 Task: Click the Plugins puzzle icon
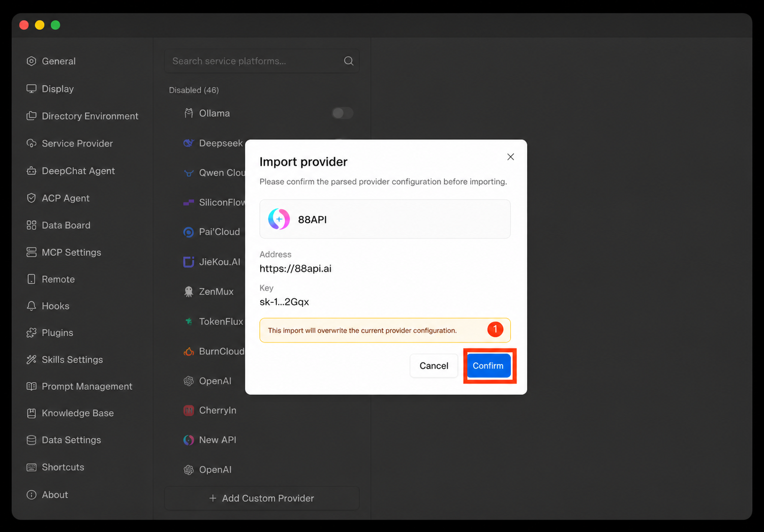pos(32,333)
